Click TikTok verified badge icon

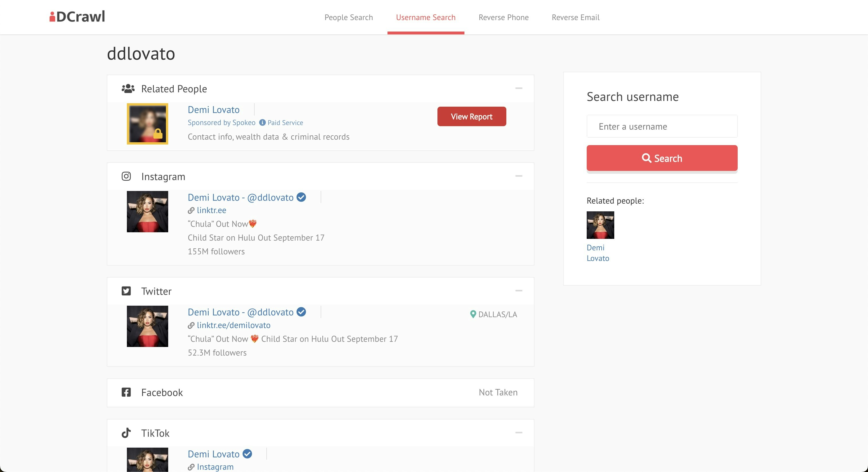(247, 454)
